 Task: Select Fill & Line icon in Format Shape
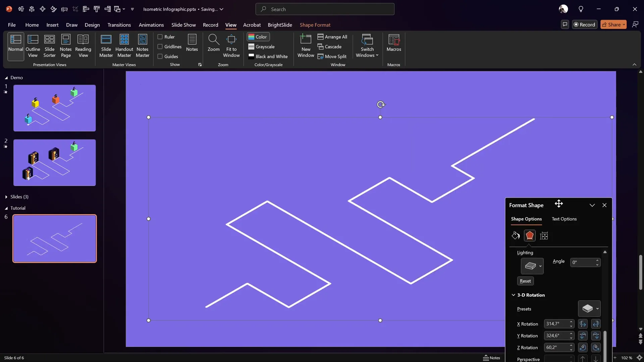click(516, 236)
